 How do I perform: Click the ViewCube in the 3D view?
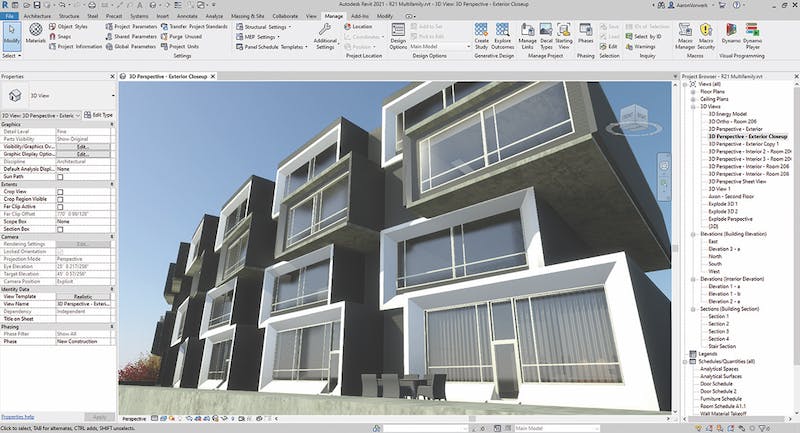coord(634,118)
